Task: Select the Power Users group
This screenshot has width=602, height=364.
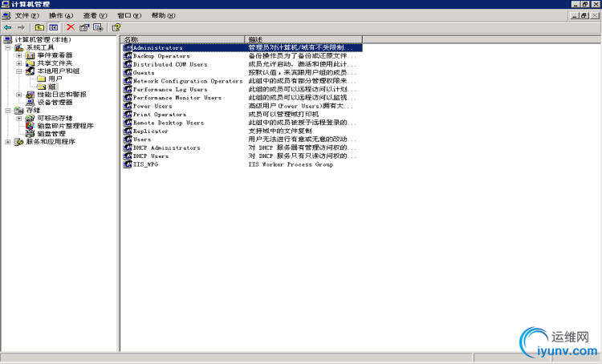Action: pyautogui.click(x=153, y=106)
